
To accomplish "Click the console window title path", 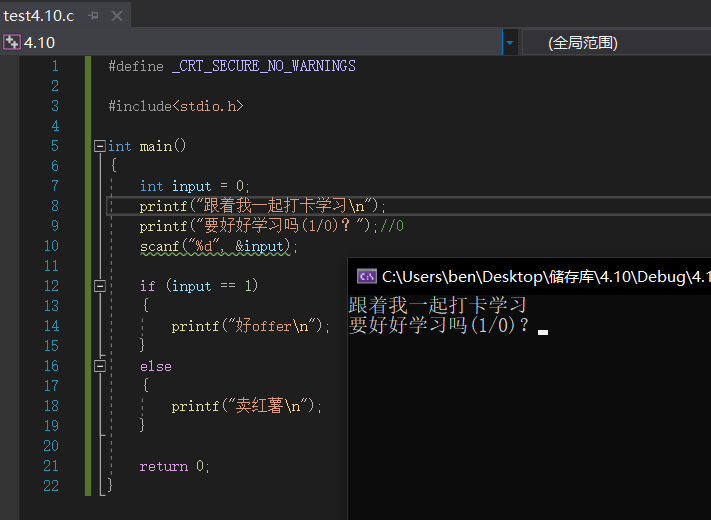I will point(546,277).
